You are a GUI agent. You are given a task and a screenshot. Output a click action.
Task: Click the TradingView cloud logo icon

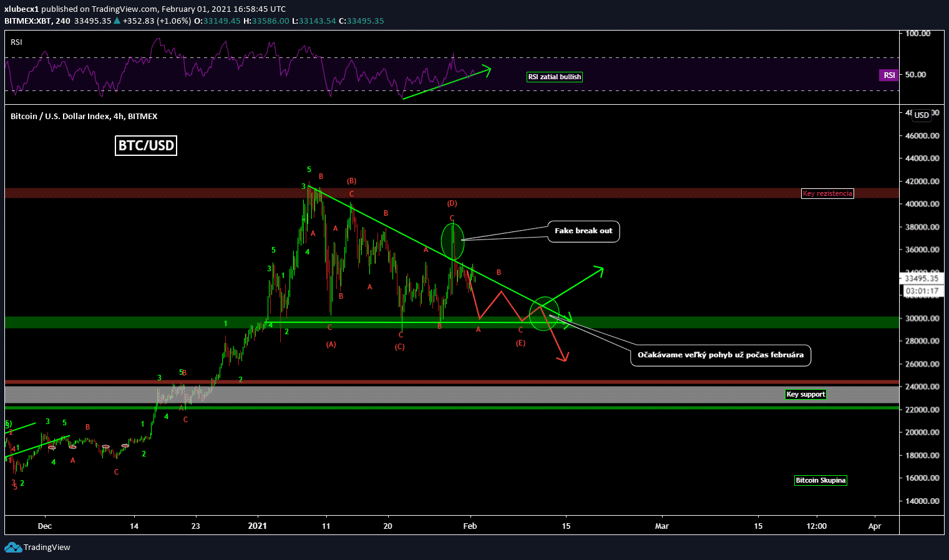click(12, 548)
